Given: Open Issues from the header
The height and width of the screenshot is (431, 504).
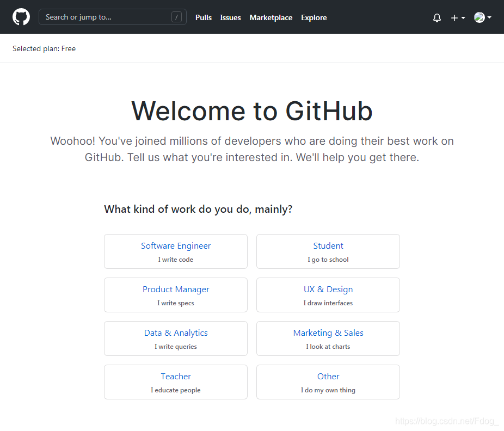Looking at the screenshot, I should pos(230,17).
